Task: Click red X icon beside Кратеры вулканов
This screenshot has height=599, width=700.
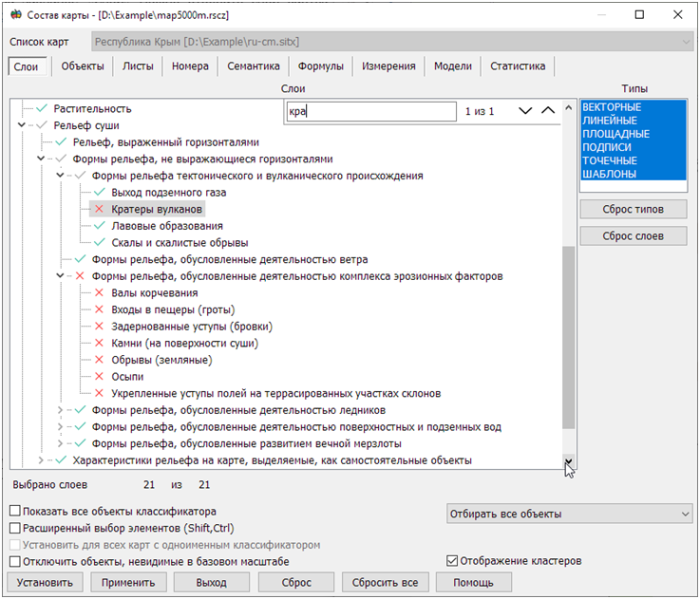Action: 99,209
